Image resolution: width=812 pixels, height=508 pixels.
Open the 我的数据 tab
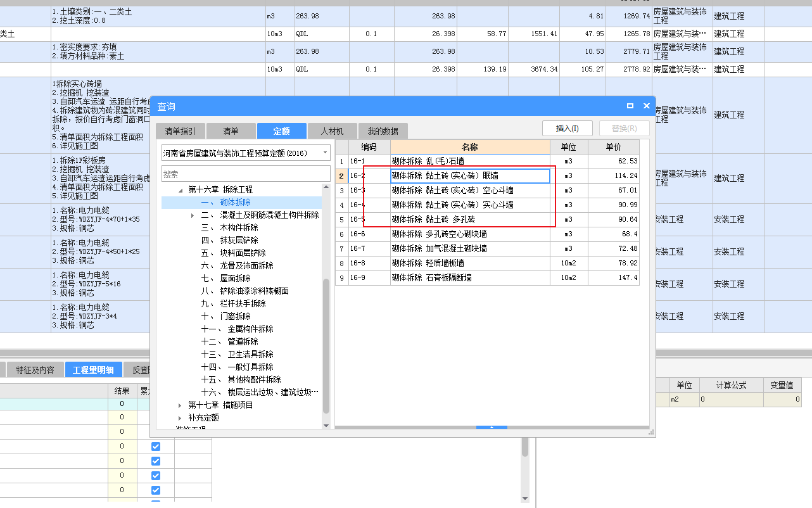tap(383, 131)
